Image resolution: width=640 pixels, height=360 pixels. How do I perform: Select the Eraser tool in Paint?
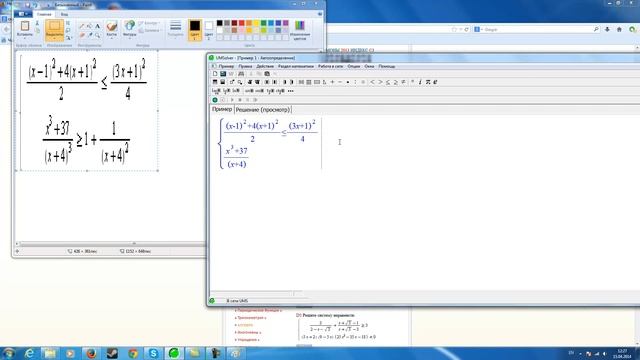[x=82, y=35]
